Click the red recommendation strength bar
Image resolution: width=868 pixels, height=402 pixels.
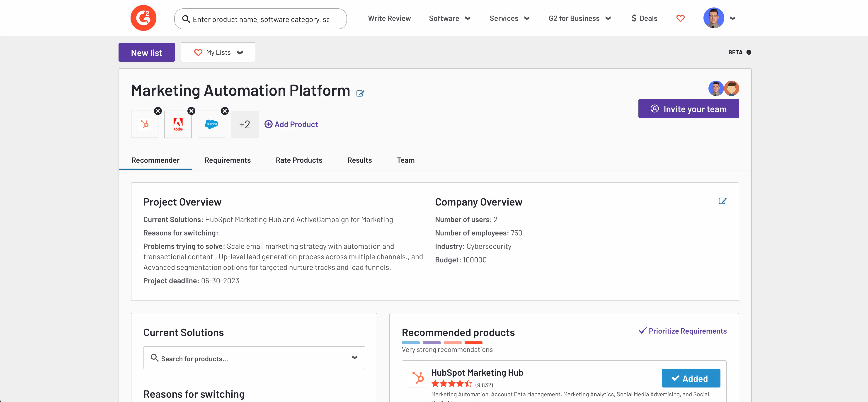(x=473, y=343)
